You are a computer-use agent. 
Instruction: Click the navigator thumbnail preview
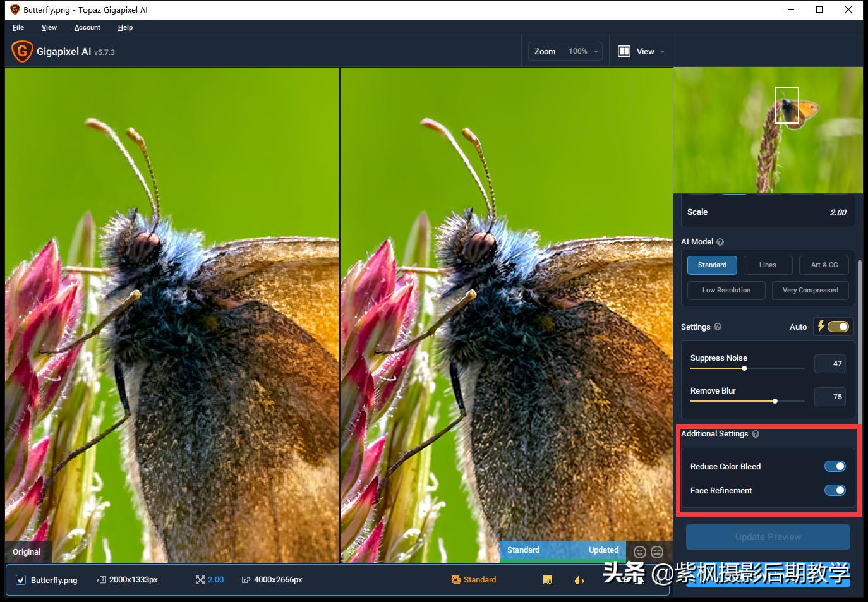pos(768,129)
